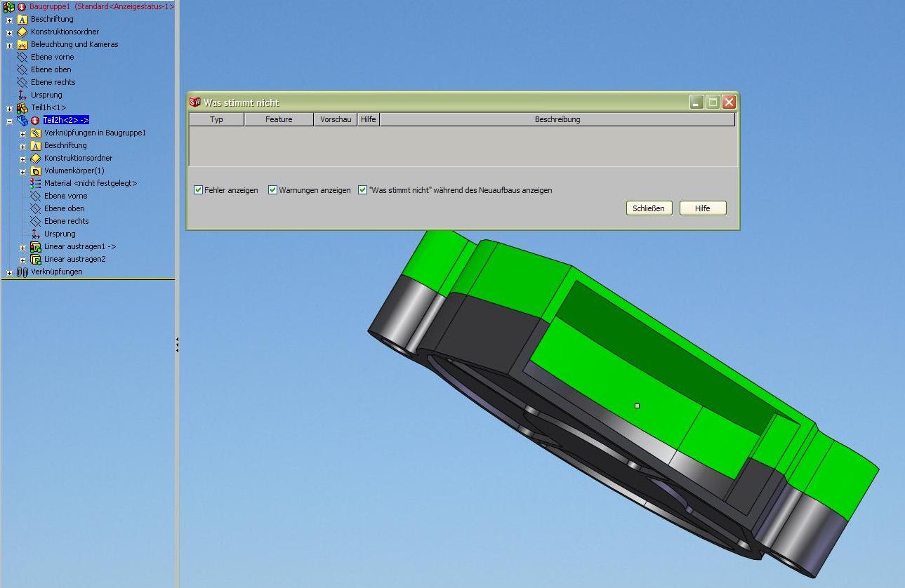905x588 pixels.
Task: Select the top-level Beschriftung annotation icon
Action: pyautogui.click(x=22, y=19)
